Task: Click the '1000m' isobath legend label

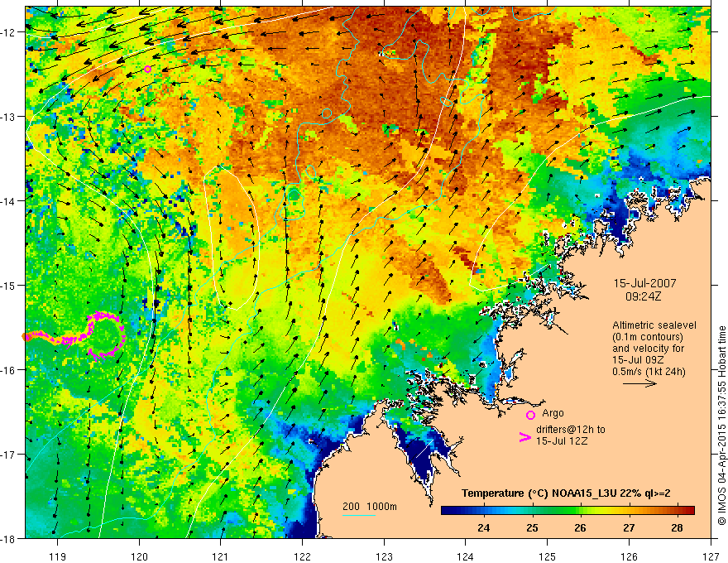Action: [x=381, y=507]
